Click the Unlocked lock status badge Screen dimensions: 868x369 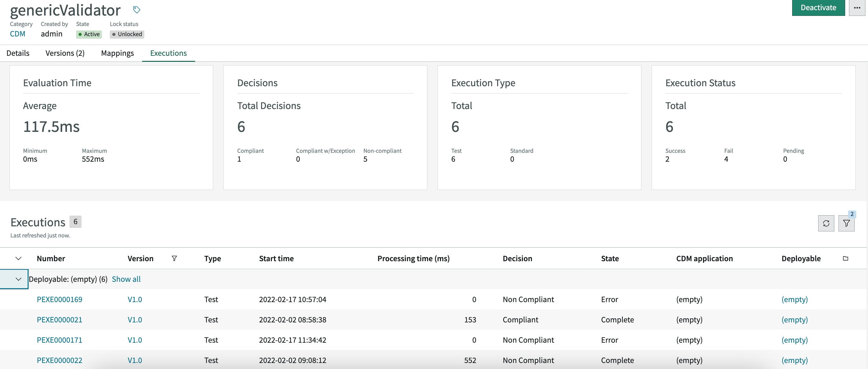point(127,34)
